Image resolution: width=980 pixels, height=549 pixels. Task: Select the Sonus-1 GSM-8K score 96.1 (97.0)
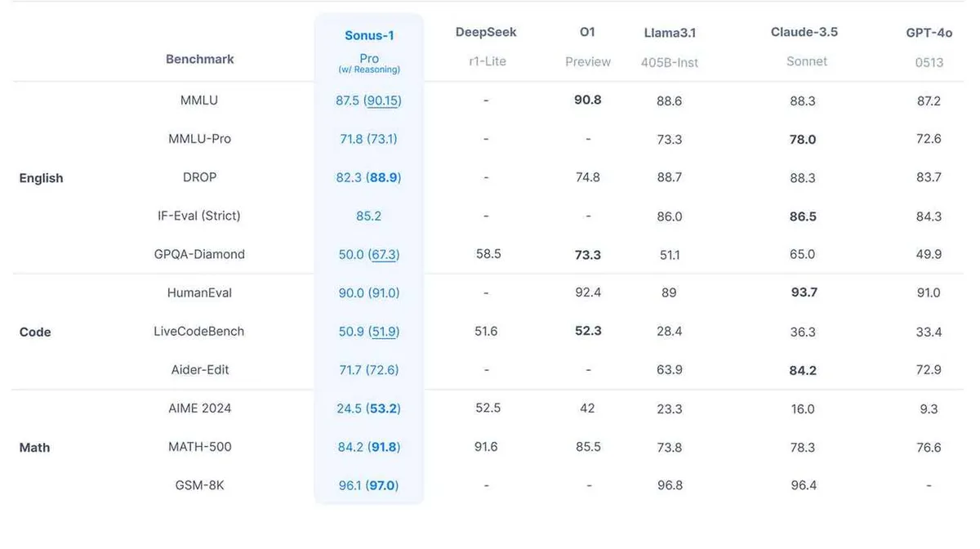(368, 485)
